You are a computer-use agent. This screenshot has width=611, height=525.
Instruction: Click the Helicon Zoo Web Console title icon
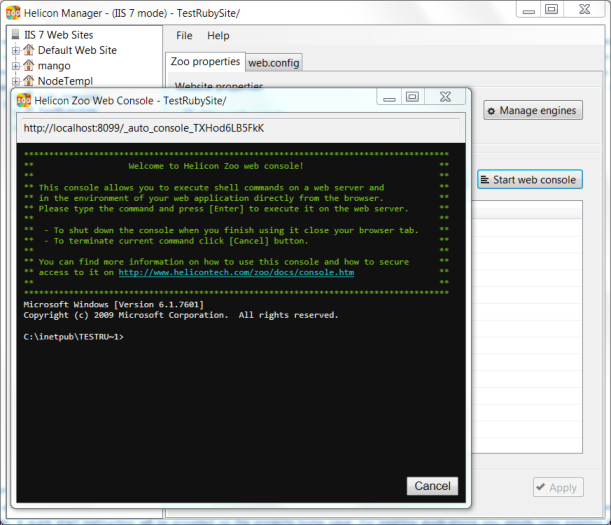[25, 100]
